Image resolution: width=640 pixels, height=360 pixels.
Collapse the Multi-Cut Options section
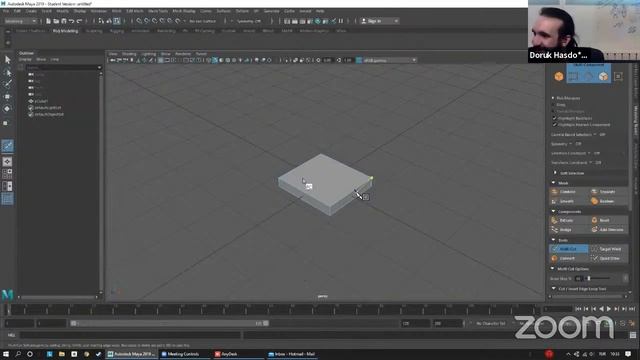(x=553, y=269)
